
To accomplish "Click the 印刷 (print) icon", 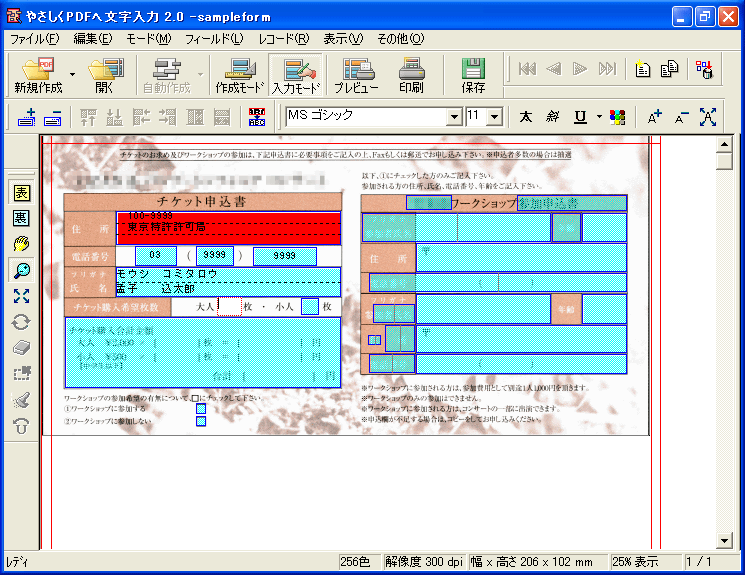I will click(x=411, y=75).
